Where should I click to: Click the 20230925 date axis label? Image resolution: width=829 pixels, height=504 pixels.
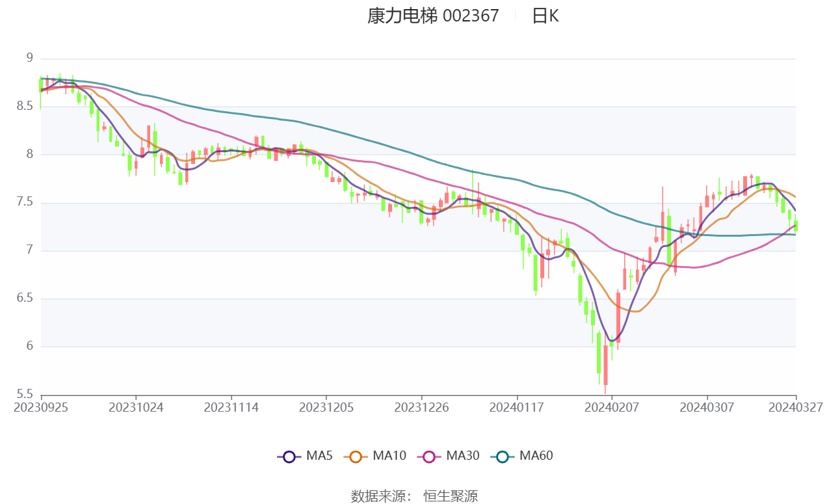tap(41, 407)
